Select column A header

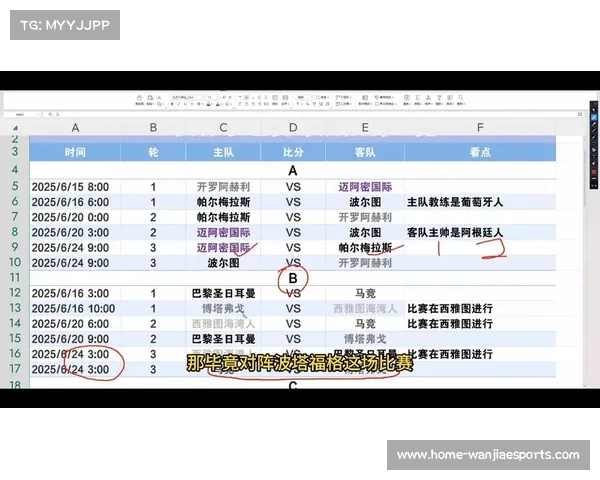pos(75,127)
